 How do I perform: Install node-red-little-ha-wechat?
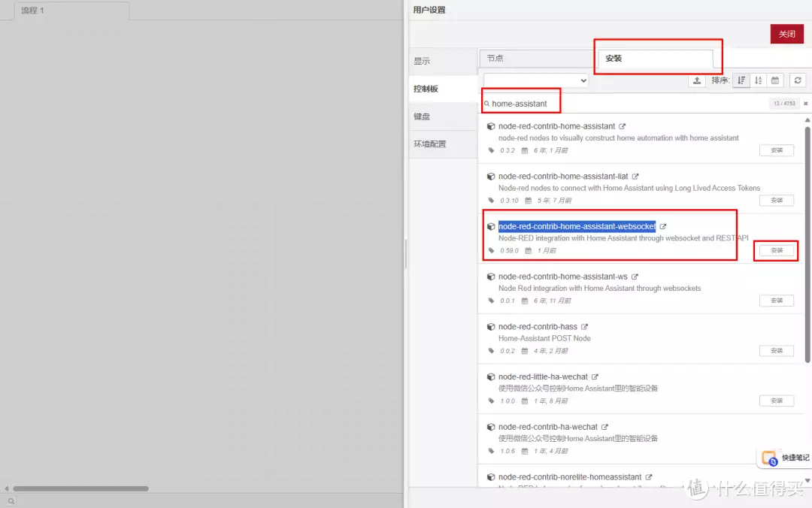point(776,401)
